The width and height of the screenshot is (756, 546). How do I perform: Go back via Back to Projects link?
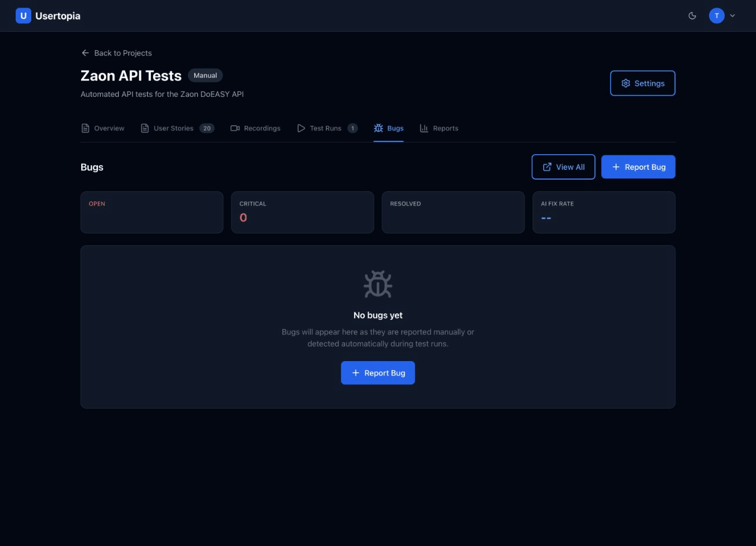coord(117,53)
